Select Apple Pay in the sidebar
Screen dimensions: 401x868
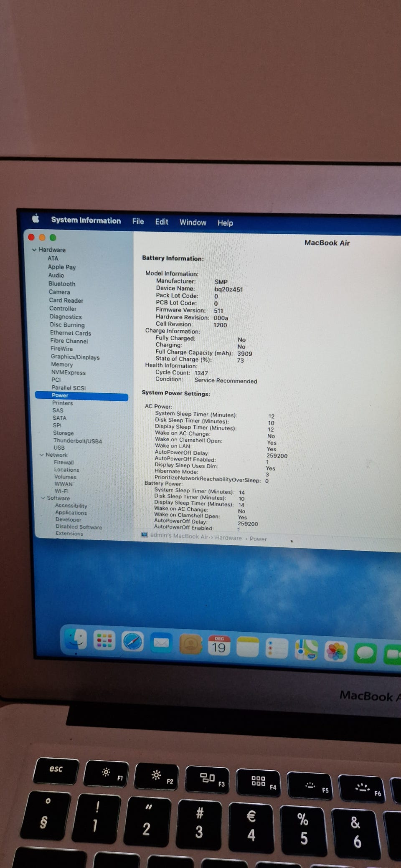62,267
